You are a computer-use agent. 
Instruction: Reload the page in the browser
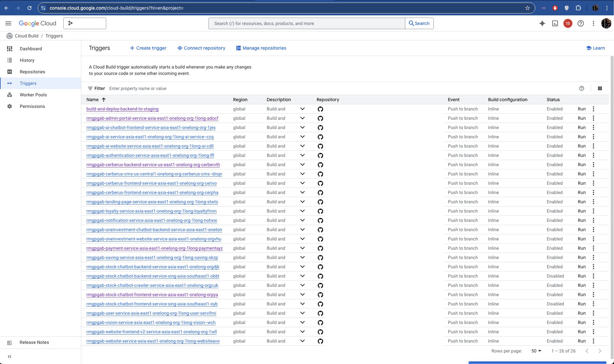(x=29, y=8)
